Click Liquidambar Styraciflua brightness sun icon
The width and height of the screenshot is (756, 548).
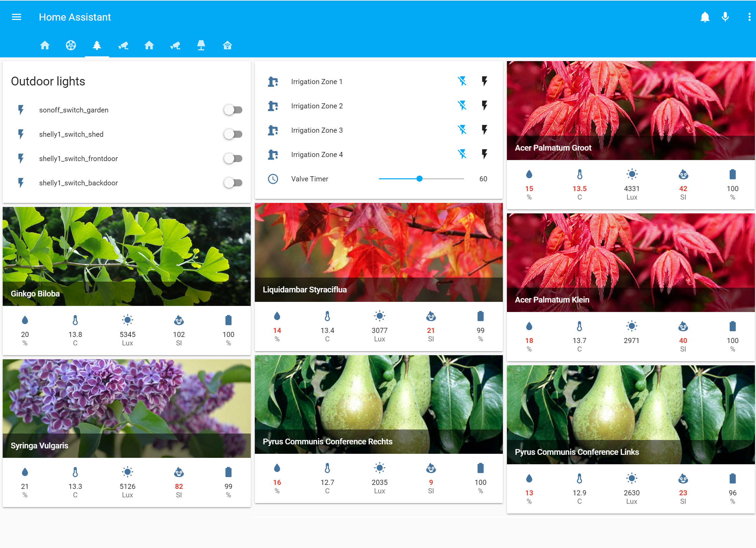(379, 316)
